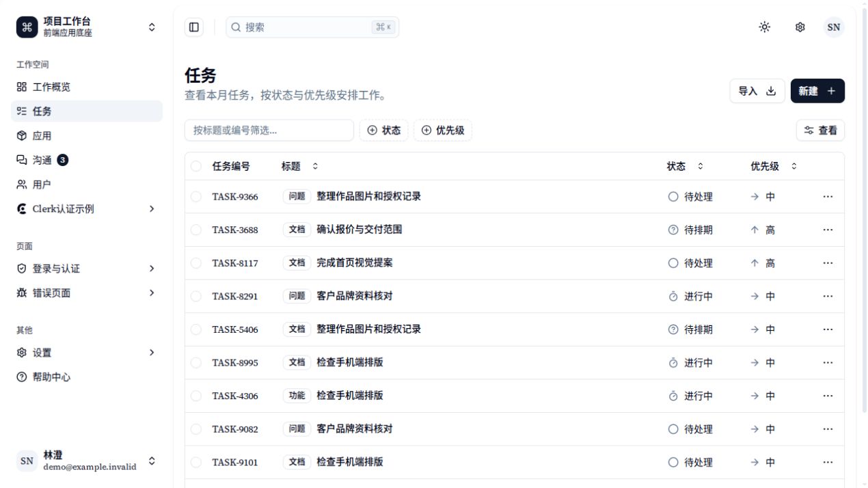Click the 新建 button

(x=817, y=91)
